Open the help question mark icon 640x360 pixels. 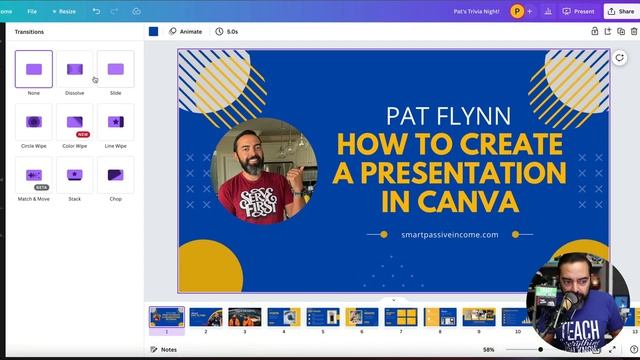[634, 349]
